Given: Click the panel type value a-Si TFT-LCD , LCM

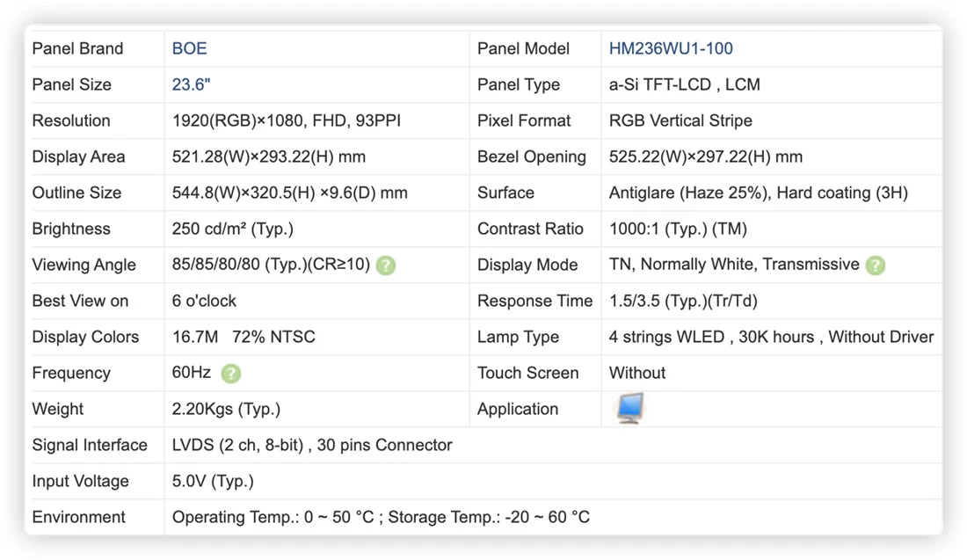Looking at the screenshot, I should pos(684,84).
